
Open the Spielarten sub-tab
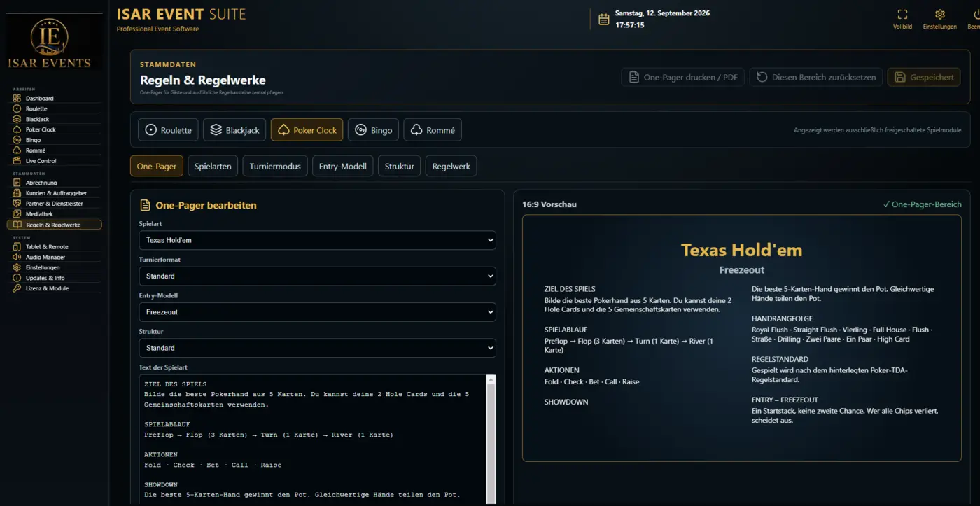pos(213,166)
